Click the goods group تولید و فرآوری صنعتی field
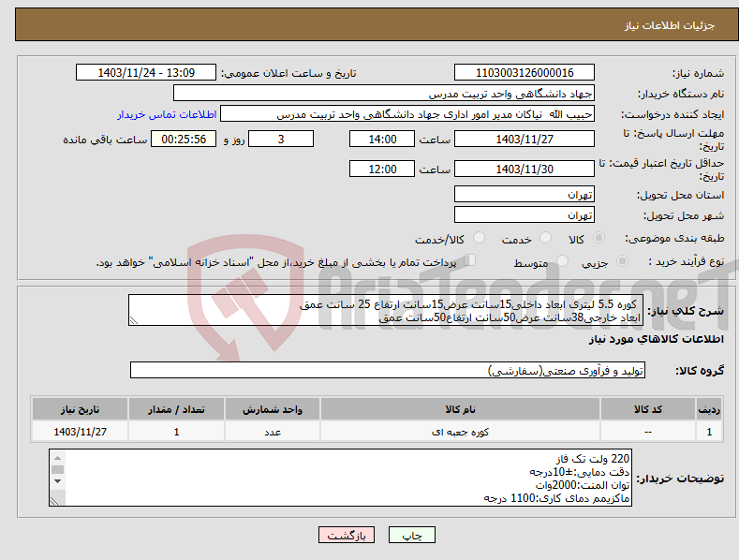739x560 pixels. [388, 371]
